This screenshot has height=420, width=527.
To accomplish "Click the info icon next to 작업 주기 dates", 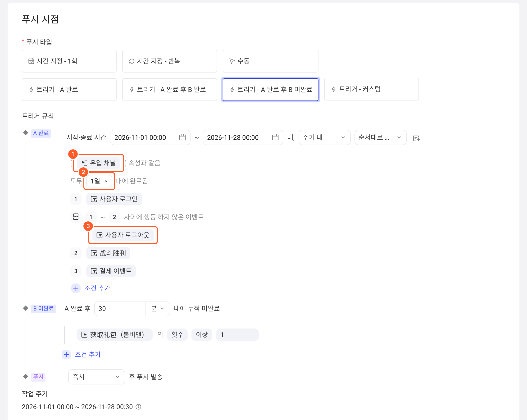I will pyautogui.click(x=138, y=407).
